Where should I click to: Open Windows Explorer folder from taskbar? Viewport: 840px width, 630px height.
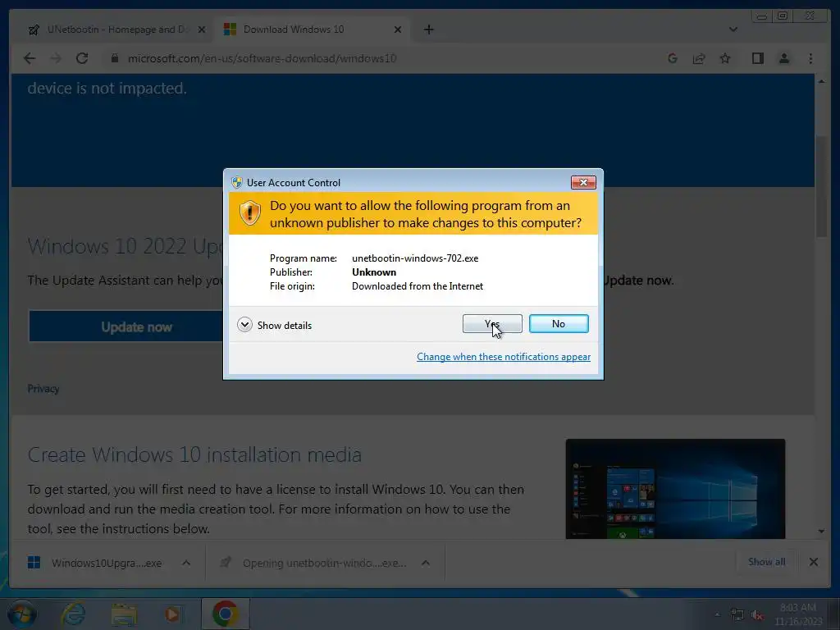(124, 614)
